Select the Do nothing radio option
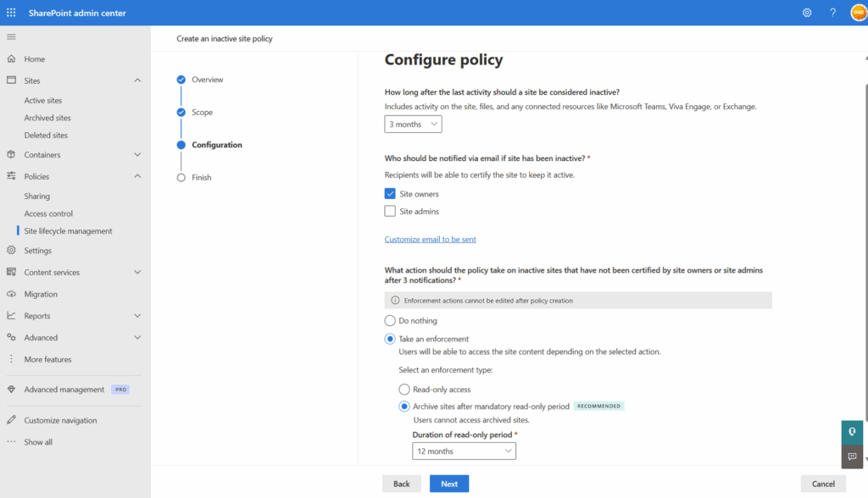868x498 pixels. click(390, 321)
